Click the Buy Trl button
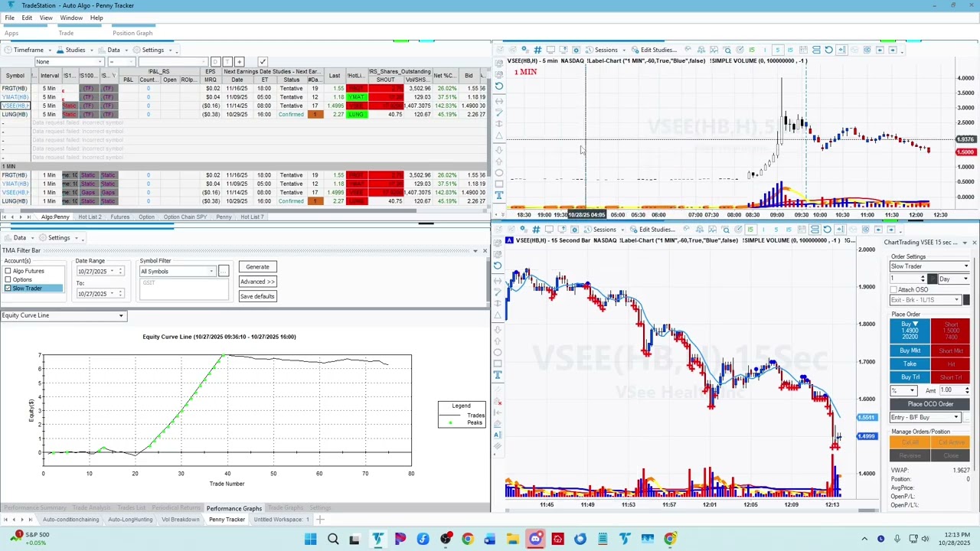Viewport: 980px width, 551px height. tap(910, 377)
